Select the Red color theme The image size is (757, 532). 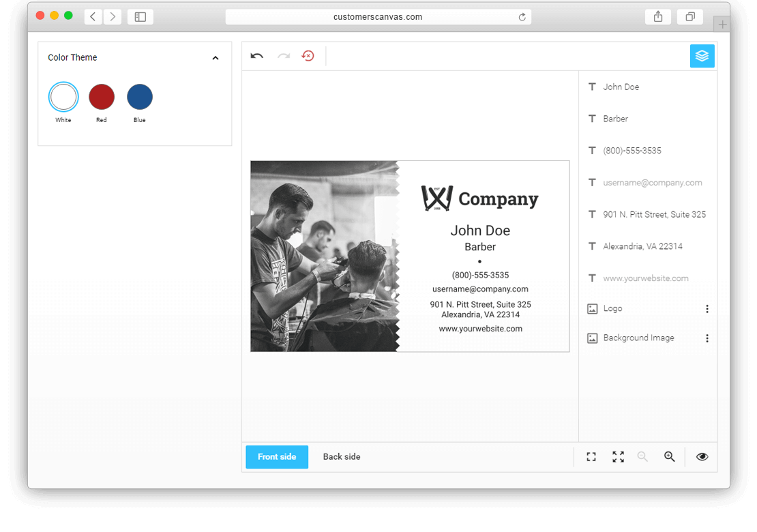[x=102, y=98]
